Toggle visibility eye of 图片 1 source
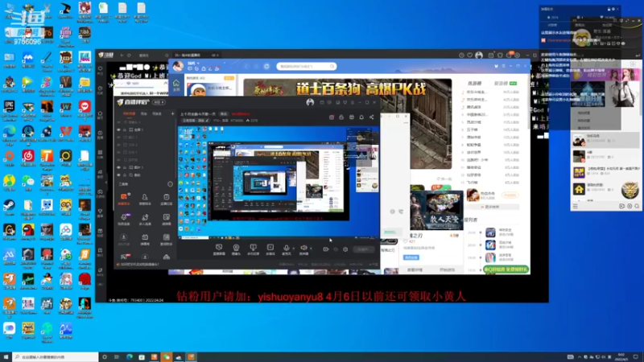Viewport: 644px width, 362px height. (118, 167)
